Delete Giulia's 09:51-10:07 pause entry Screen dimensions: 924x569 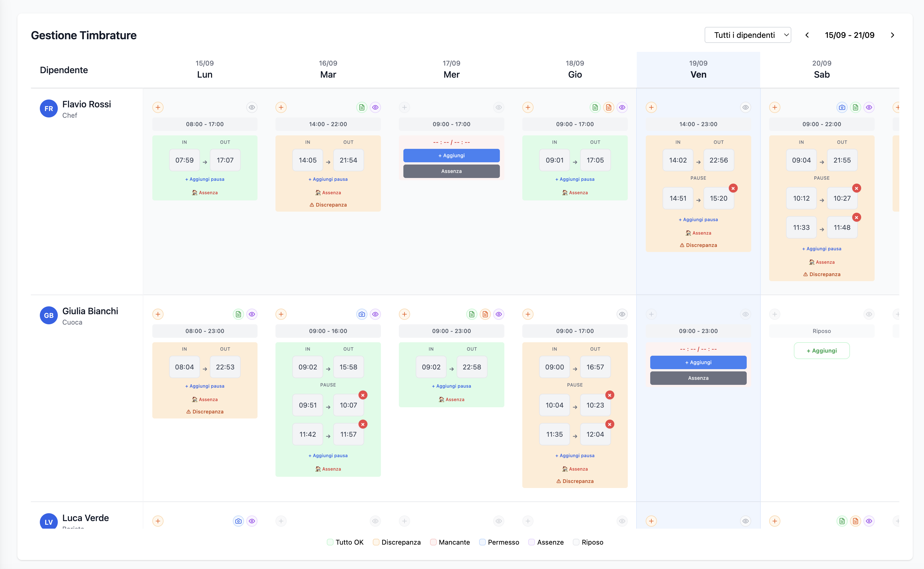pos(363,395)
